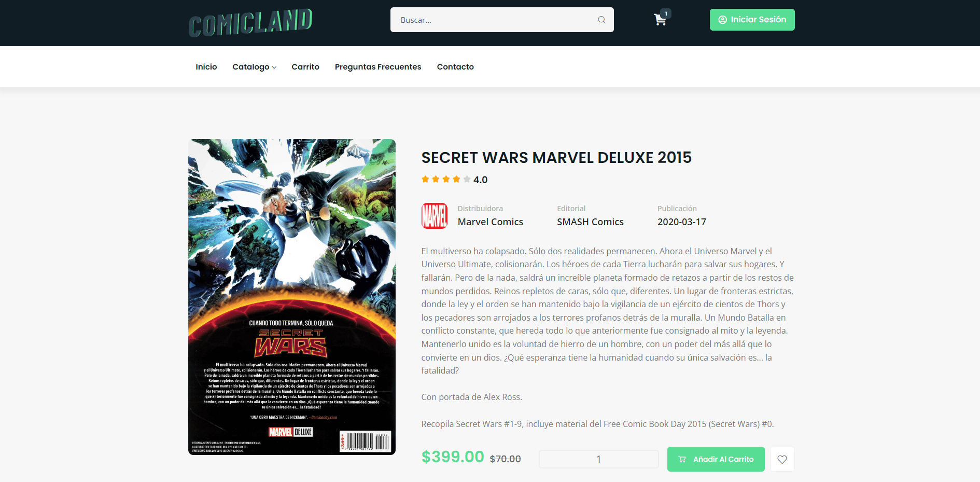Focus the Buscar search field
The width and height of the screenshot is (980, 482).
(502, 20)
